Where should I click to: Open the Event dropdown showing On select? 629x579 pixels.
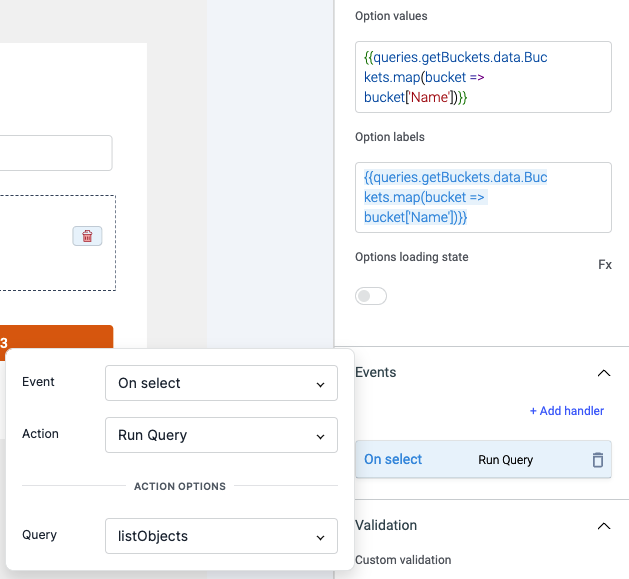coord(221,383)
